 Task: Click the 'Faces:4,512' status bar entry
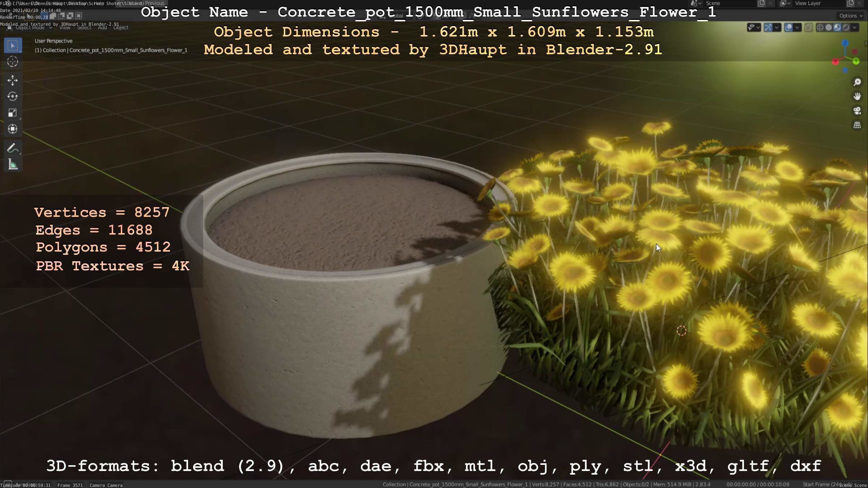pyautogui.click(x=577, y=484)
